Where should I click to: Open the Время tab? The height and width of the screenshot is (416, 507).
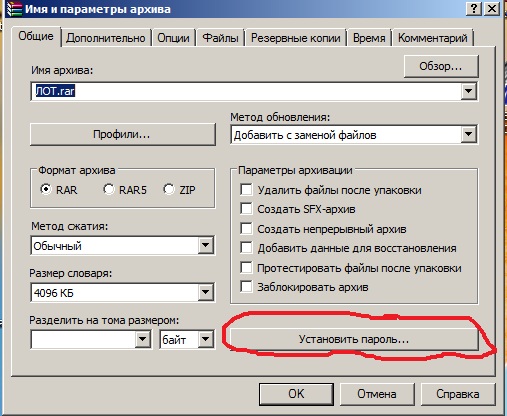coord(369,38)
